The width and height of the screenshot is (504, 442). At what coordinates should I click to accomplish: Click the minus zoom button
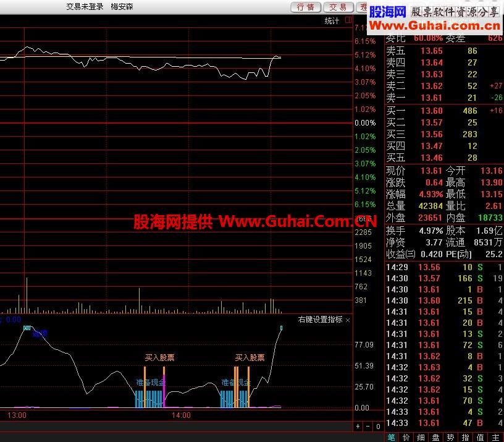[x=368, y=427]
